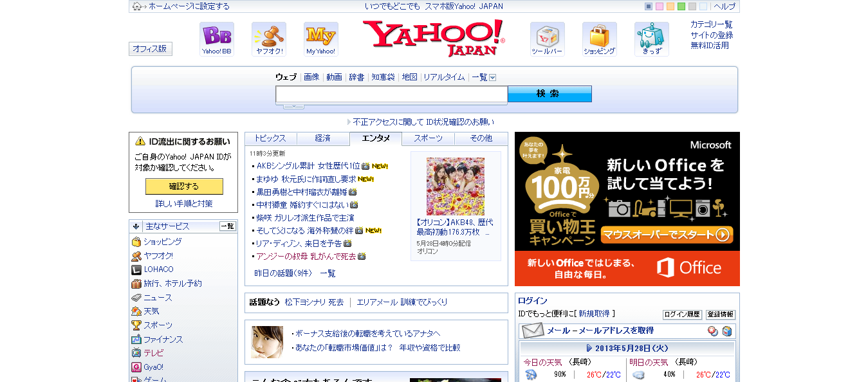Viewport: 868px width, 382px height.
Task: Choose the gray color theme swatch
Action: pos(692,6)
